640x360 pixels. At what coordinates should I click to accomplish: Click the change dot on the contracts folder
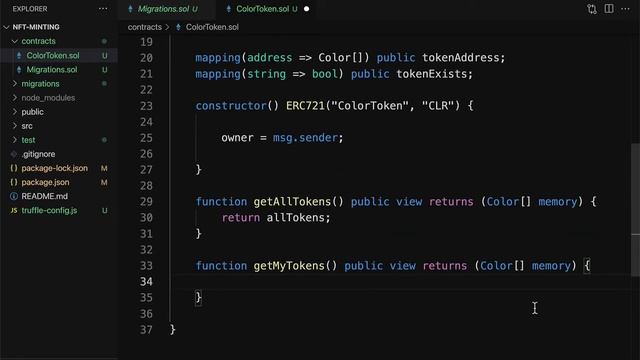pos(104,41)
